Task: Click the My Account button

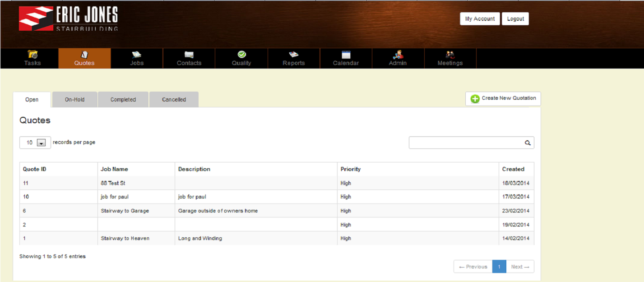Action: point(480,19)
